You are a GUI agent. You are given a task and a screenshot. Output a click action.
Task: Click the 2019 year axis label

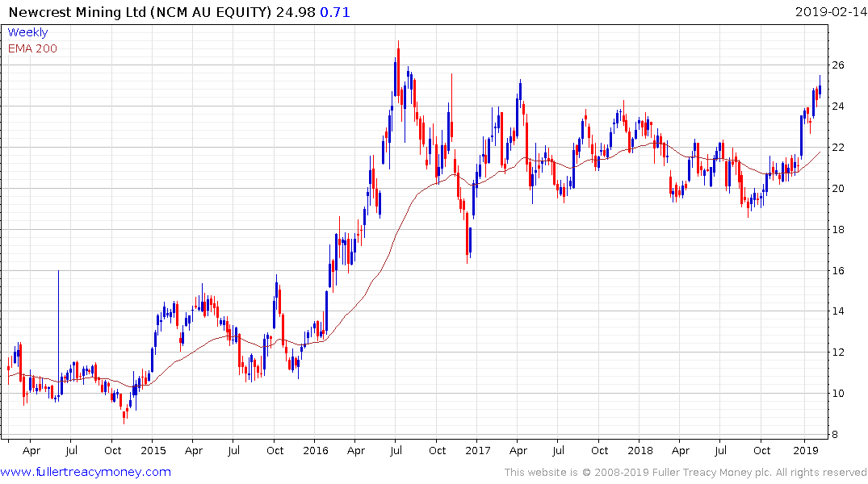point(806,450)
